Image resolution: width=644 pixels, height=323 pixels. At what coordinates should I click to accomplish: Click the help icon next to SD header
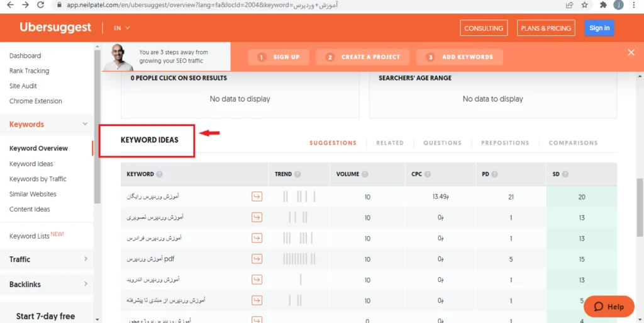[x=565, y=174]
